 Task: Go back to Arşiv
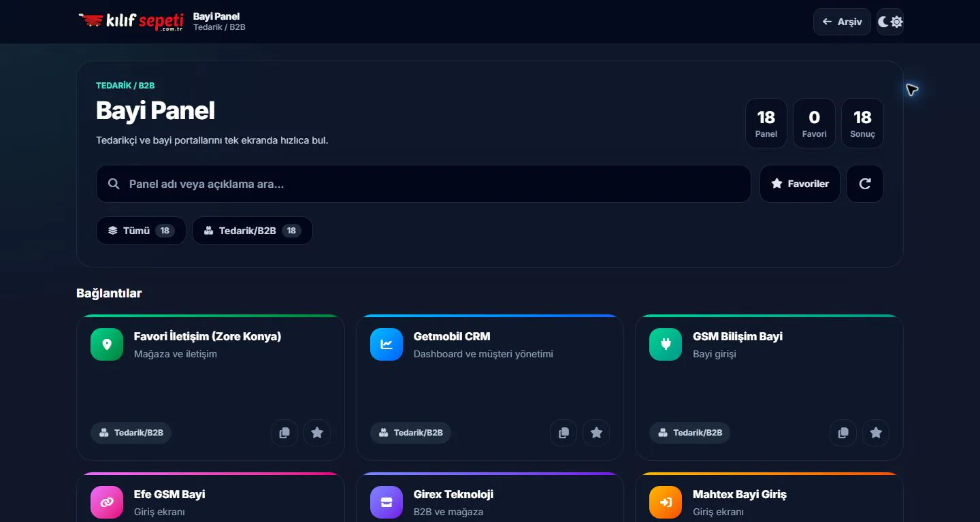(842, 22)
